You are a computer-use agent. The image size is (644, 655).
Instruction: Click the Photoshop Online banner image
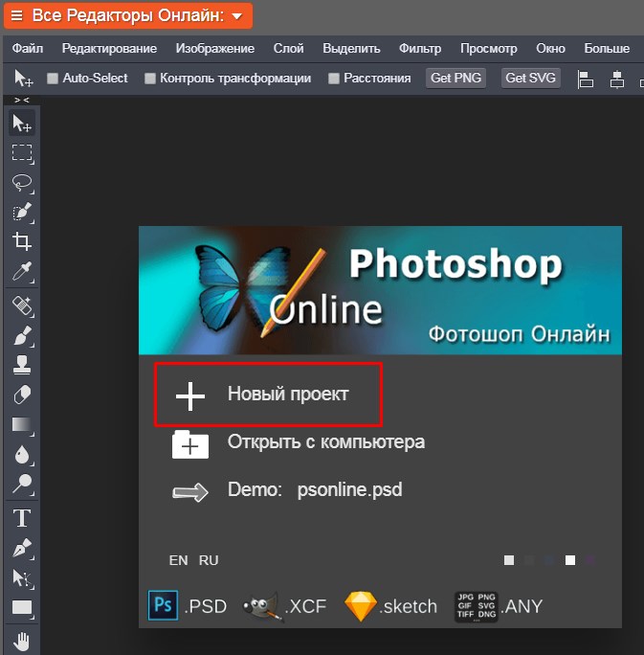[x=380, y=290]
